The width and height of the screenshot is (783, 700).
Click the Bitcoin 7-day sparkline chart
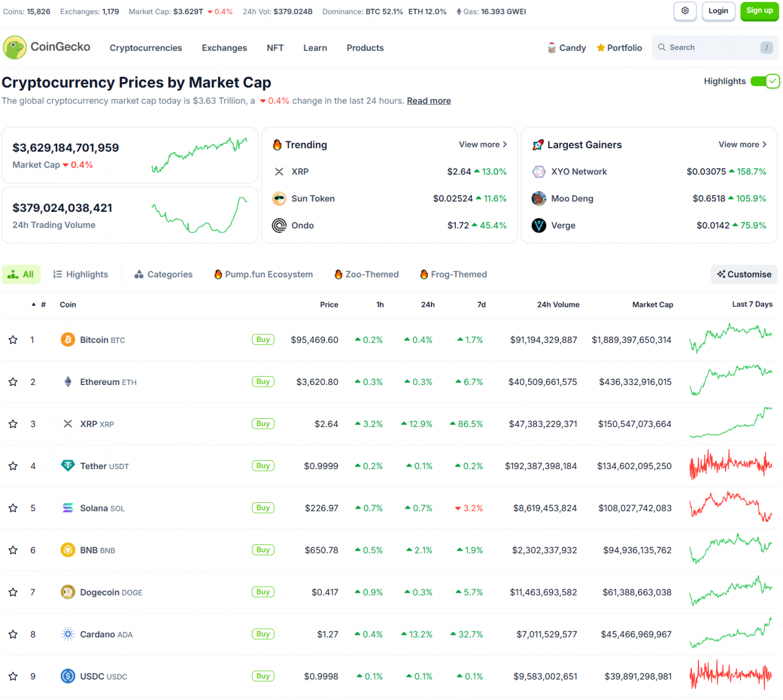click(731, 338)
